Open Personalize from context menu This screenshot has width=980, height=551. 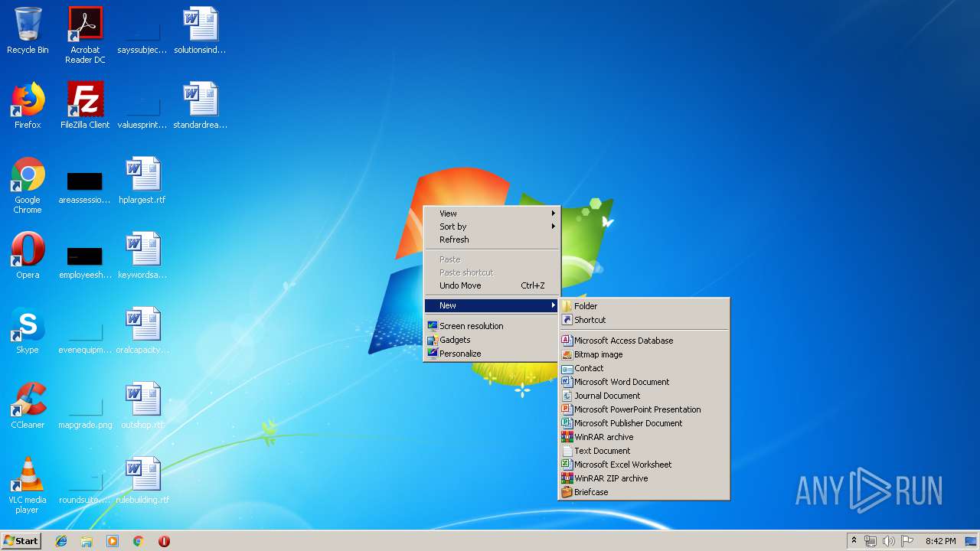click(x=492, y=354)
